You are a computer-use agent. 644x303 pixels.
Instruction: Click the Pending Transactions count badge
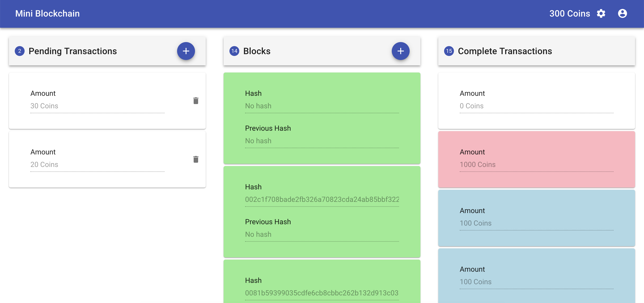point(20,51)
